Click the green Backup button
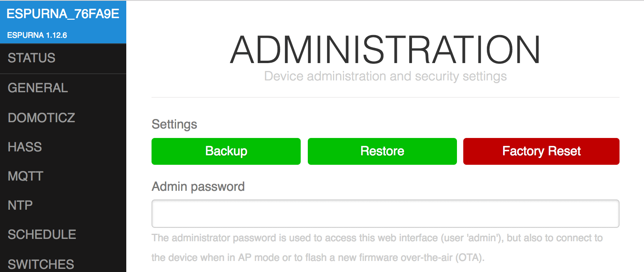Screen dimensions: 644x272 tap(226, 151)
